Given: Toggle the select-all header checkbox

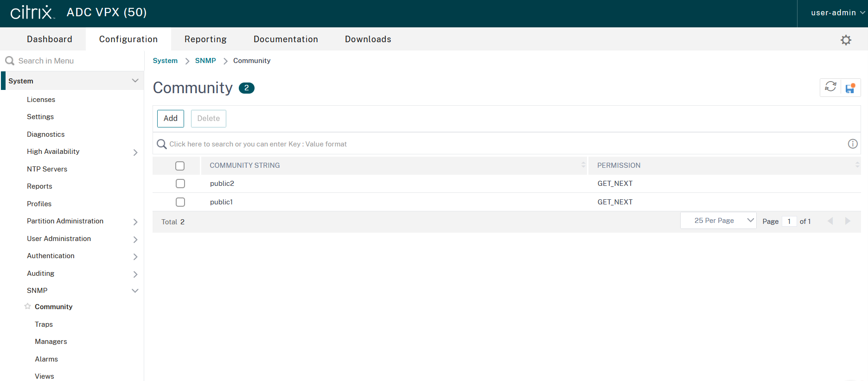Looking at the screenshot, I should pyautogui.click(x=180, y=165).
